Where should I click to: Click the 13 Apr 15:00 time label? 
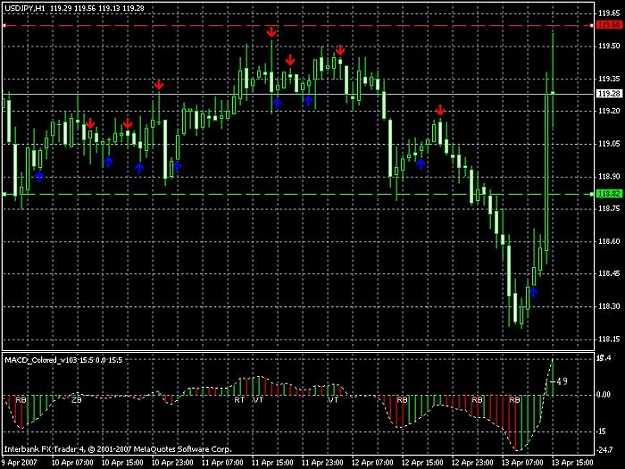click(572, 463)
